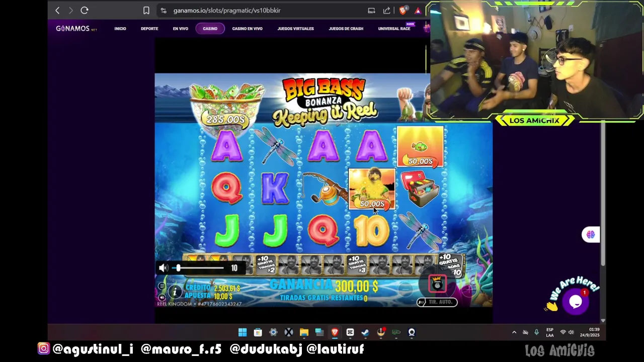Bookmark this page with the bookmark icon
Image resolution: width=644 pixels, height=362 pixels.
point(146,10)
